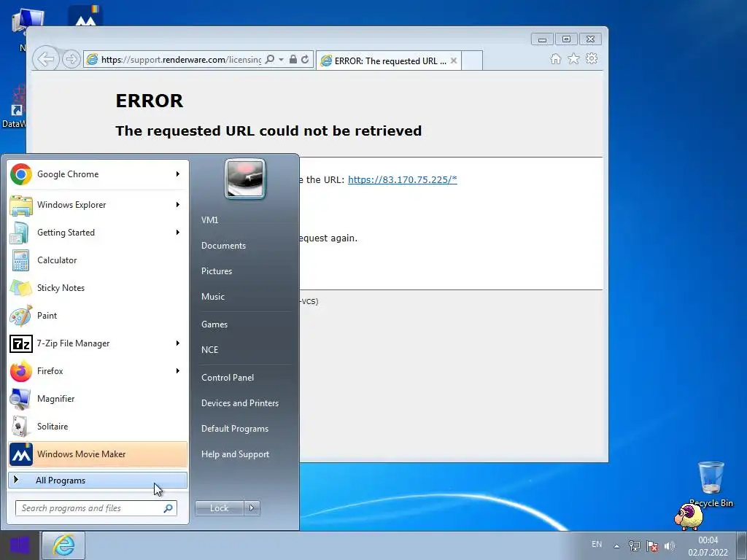Launch Solitaire game
Viewport: 747px width, 560px height.
coord(98,426)
